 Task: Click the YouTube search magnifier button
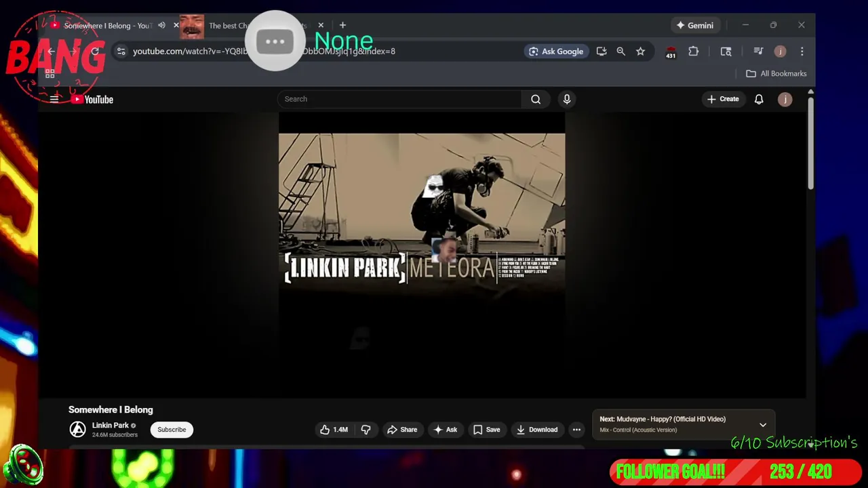tap(536, 99)
